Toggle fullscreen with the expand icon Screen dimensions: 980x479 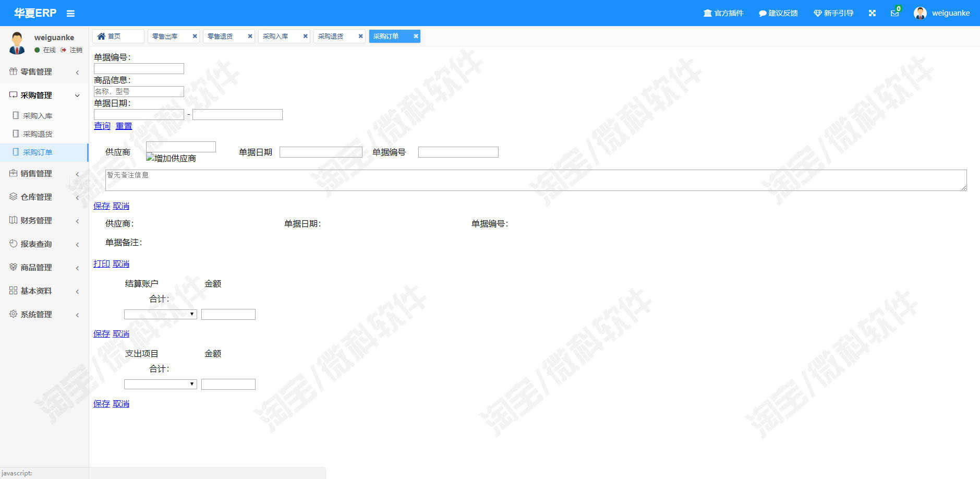click(x=872, y=13)
